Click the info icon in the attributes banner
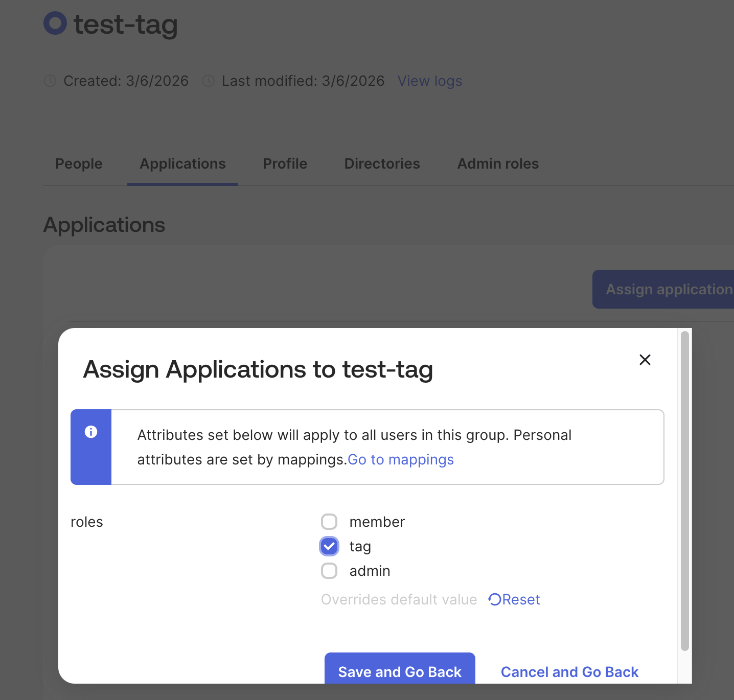Viewport: 734px width, 700px height. tap(91, 432)
